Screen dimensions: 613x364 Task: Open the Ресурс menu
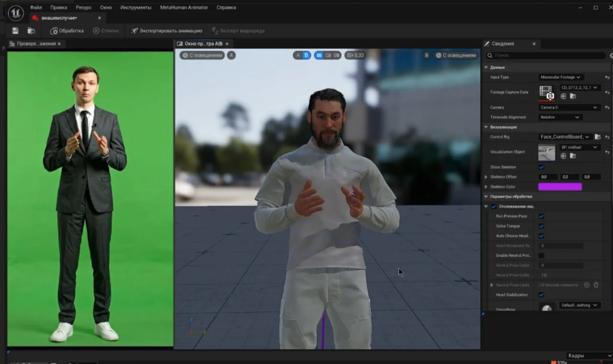tap(83, 8)
